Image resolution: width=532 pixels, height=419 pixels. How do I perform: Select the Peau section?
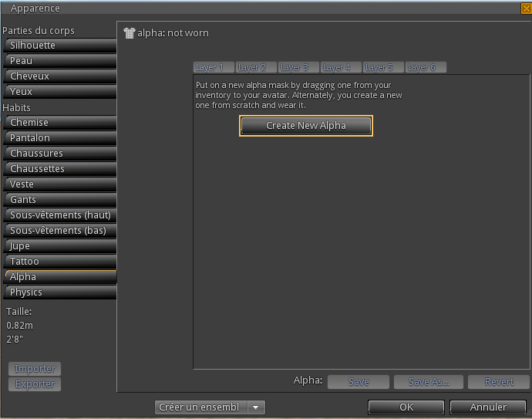[60, 61]
